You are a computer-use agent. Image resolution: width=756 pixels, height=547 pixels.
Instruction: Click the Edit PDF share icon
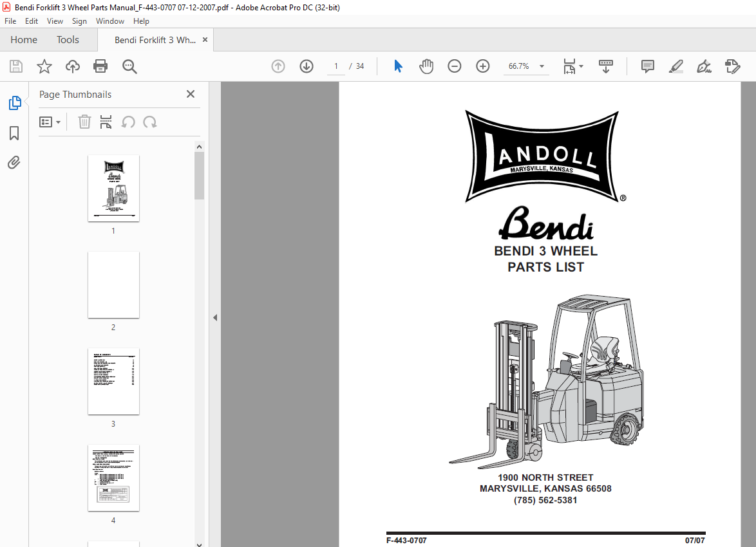tap(732, 66)
